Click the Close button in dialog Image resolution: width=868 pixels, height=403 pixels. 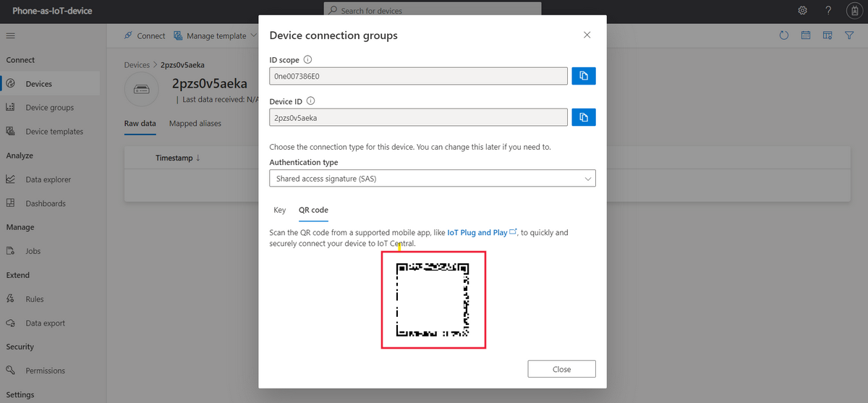(x=562, y=369)
